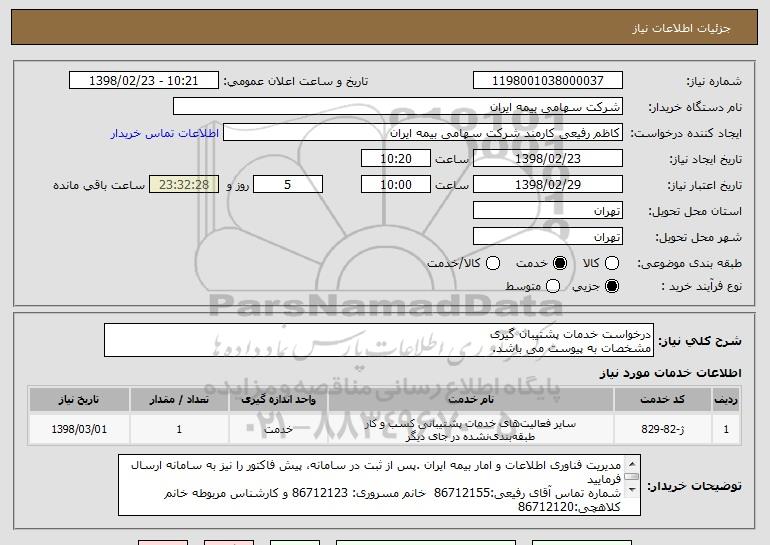Click the creation date field 1398/02/23
Image resolution: width=770 pixels, height=545 pixels.
[x=548, y=159]
